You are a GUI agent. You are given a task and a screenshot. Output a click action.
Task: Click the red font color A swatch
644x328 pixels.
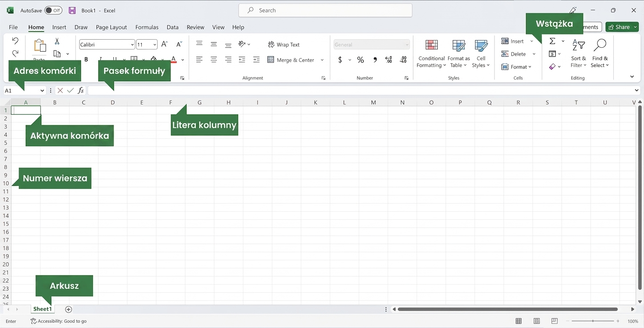(x=174, y=59)
